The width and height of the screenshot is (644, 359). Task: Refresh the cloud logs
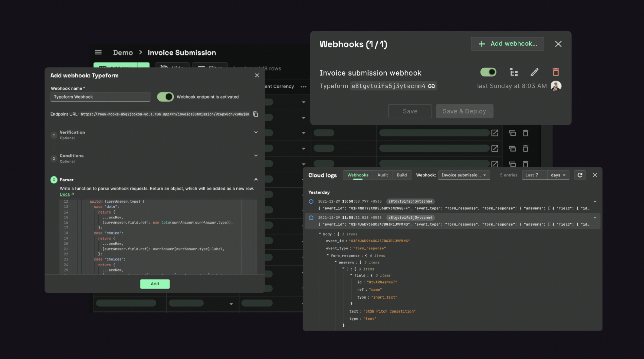click(580, 175)
